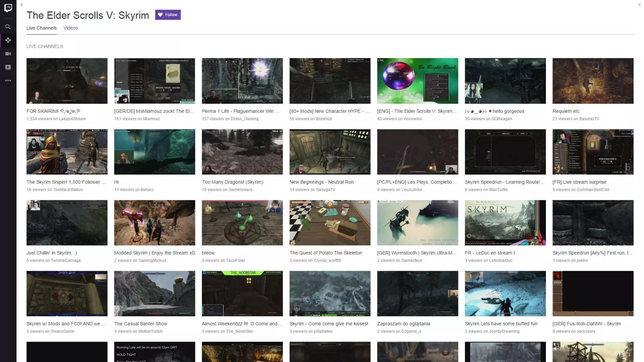Open LaeppaStream channel link
This screenshot has height=362, width=644.
click(72, 119)
